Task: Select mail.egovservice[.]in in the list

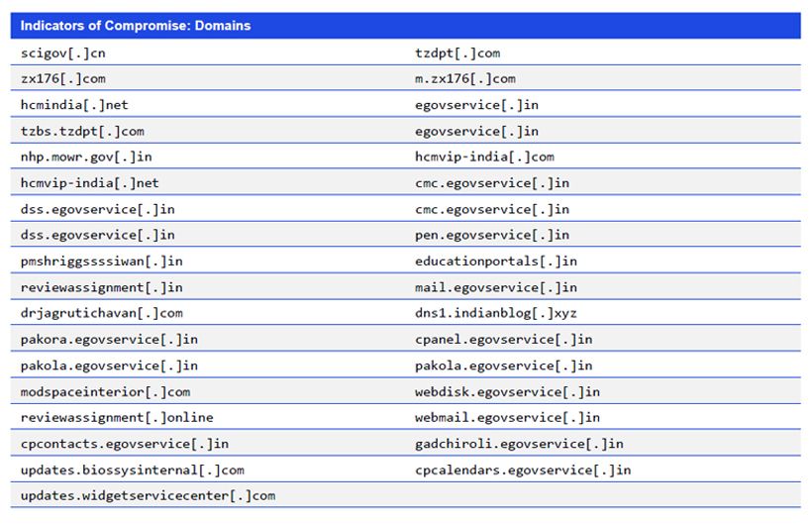Action: pos(496,287)
